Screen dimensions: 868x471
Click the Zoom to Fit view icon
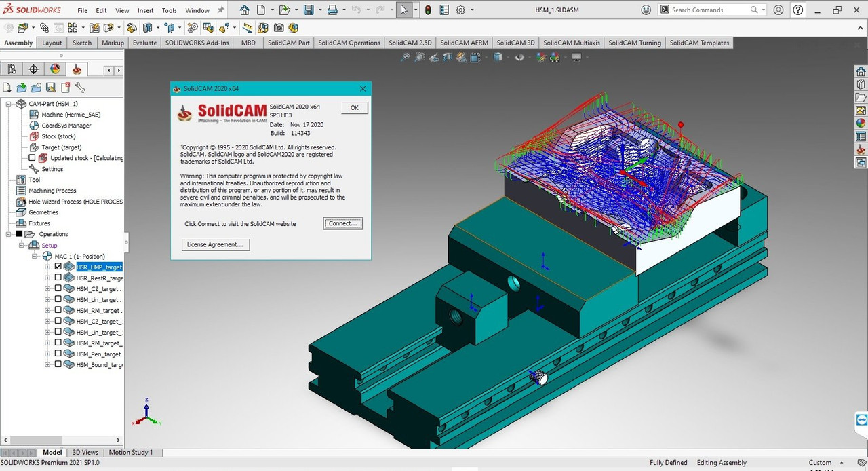pyautogui.click(x=406, y=58)
